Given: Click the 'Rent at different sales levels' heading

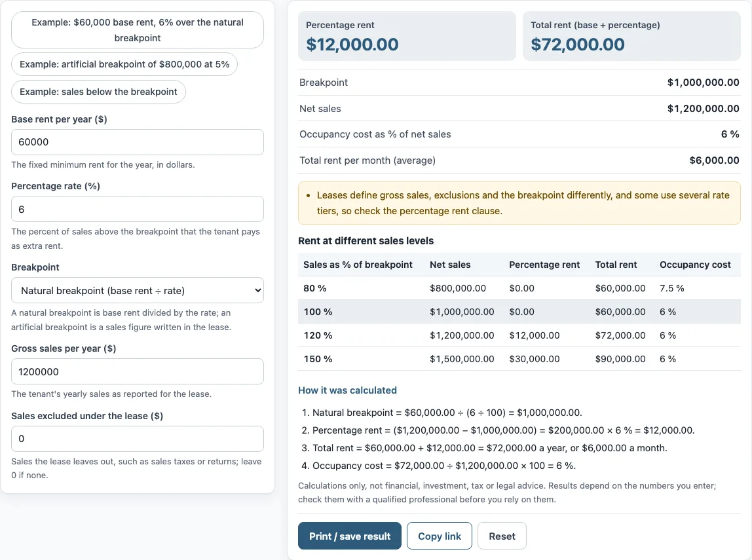Looking at the screenshot, I should (x=366, y=240).
